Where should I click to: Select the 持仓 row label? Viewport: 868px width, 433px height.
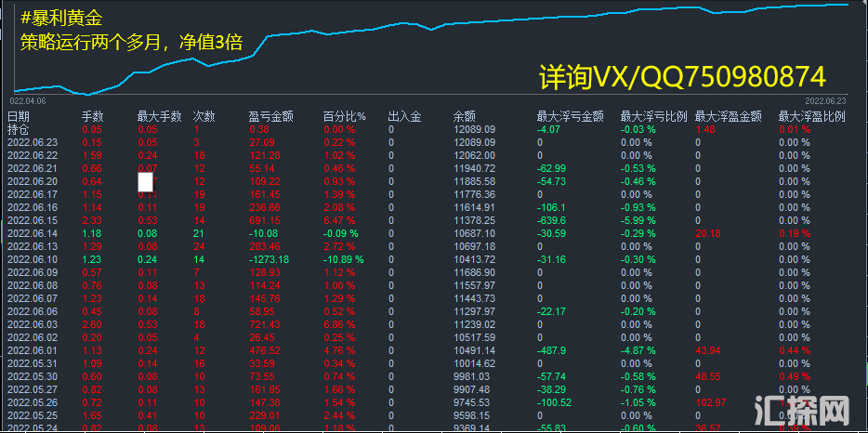19,129
